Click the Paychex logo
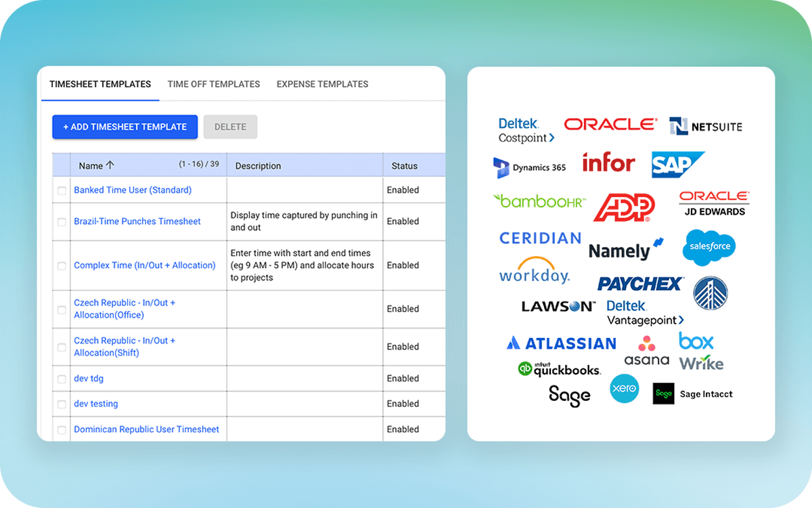The width and height of the screenshot is (812, 508). click(641, 284)
